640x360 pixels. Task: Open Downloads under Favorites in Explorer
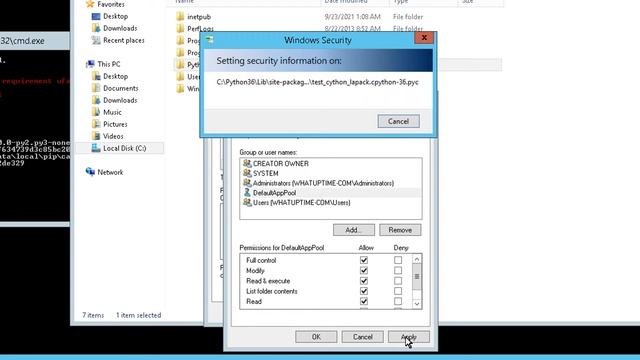[x=120, y=28]
